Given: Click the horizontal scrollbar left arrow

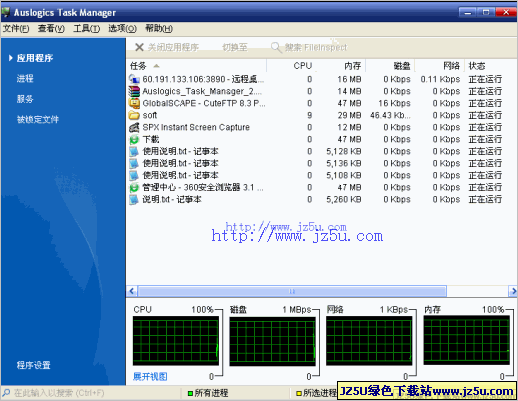Looking at the screenshot, I should pyautogui.click(x=132, y=291).
